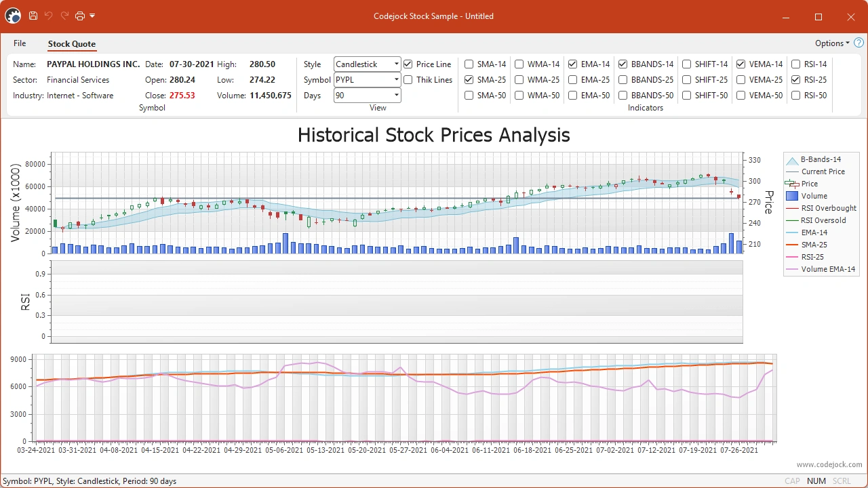Screen dimensions: 868x488
Task: Open the quick access customize arrow
Action: (x=92, y=16)
